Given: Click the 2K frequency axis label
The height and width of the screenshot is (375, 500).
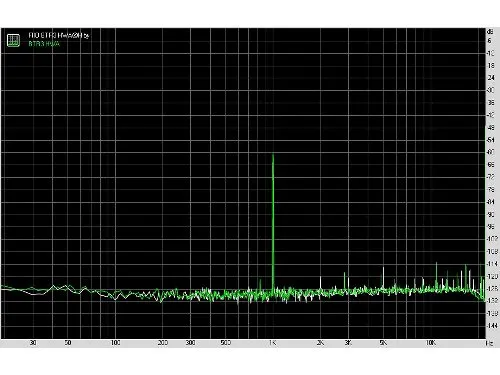Looking at the screenshot, I should click(320, 343).
